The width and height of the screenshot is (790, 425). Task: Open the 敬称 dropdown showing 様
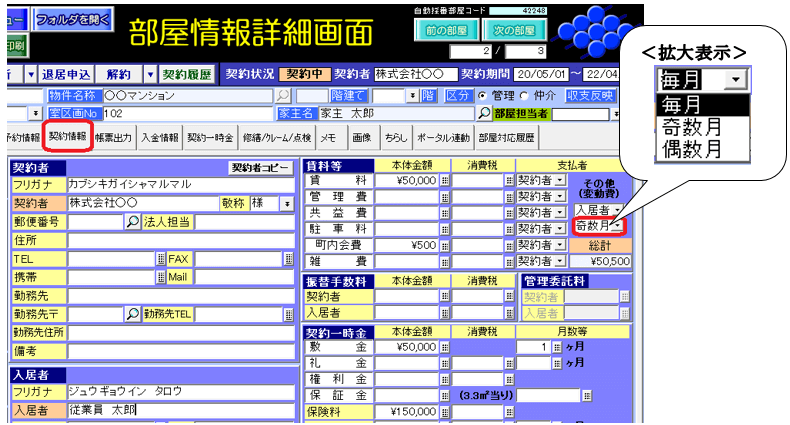[x=288, y=203]
